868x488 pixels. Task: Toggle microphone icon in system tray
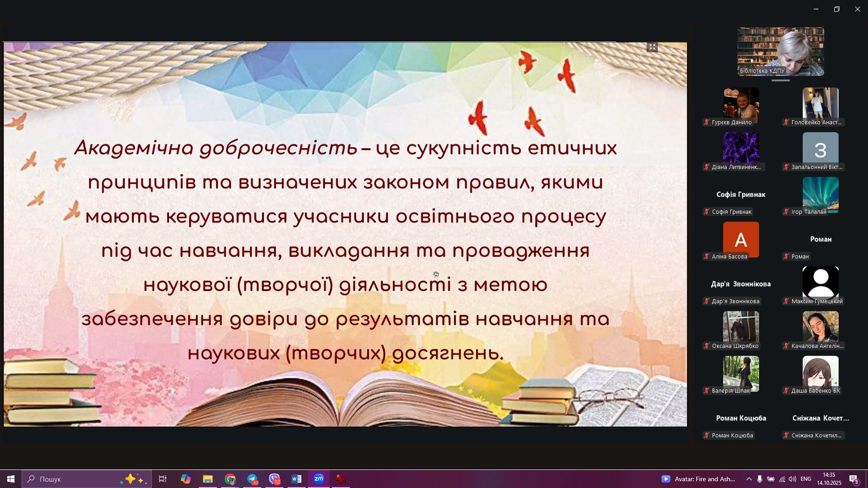point(759,479)
